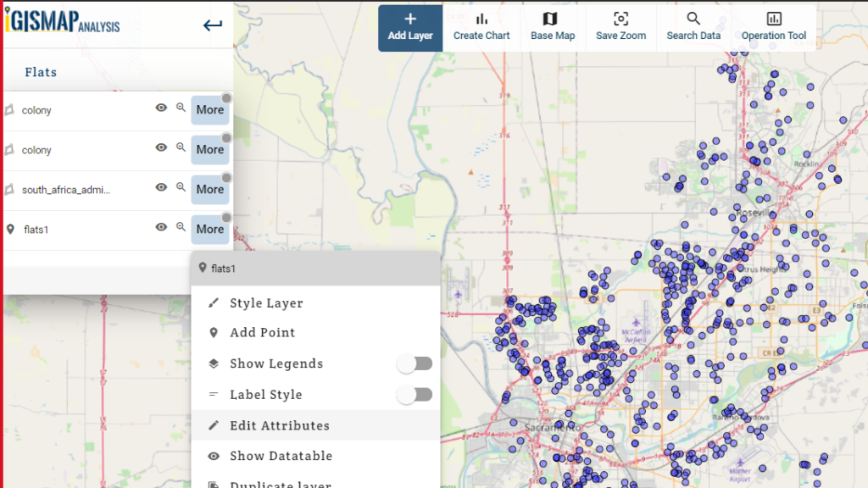Open the More menu for the first colony layer
This screenshot has height=488, width=868.
tap(209, 109)
